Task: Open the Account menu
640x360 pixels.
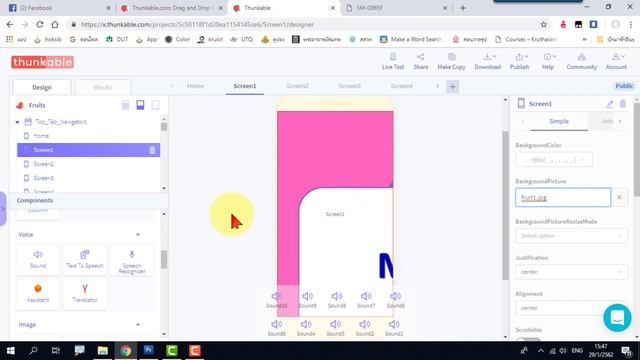Action: coord(616,61)
